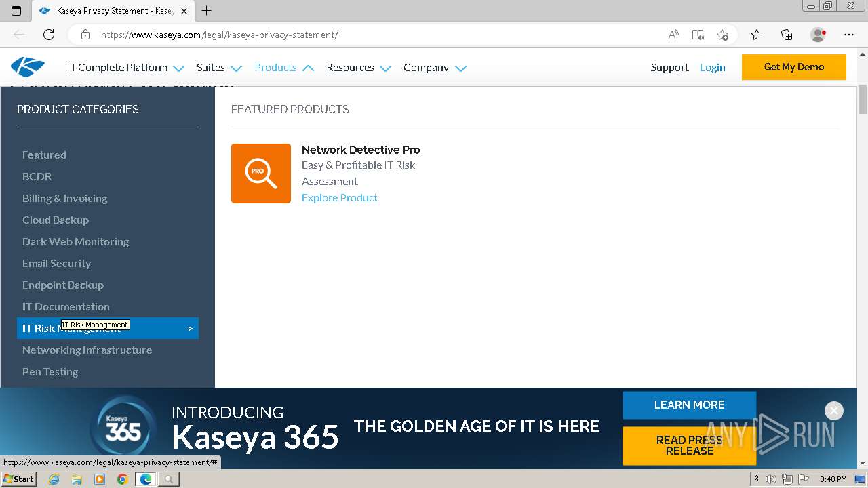The width and height of the screenshot is (868, 488).
Task: Select Networking Infrastructure category
Action: (87, 350)
